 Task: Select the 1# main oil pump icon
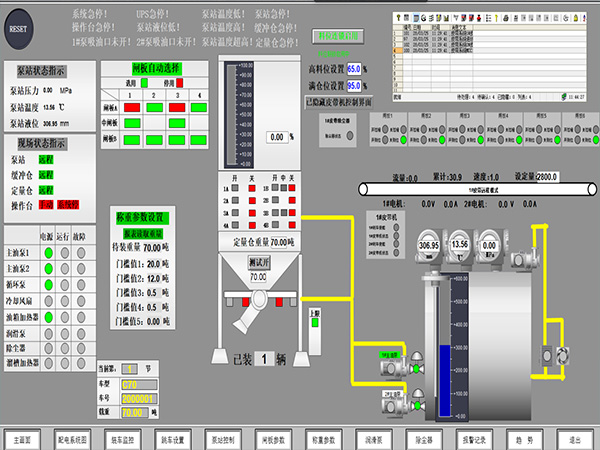pos(392,367)
